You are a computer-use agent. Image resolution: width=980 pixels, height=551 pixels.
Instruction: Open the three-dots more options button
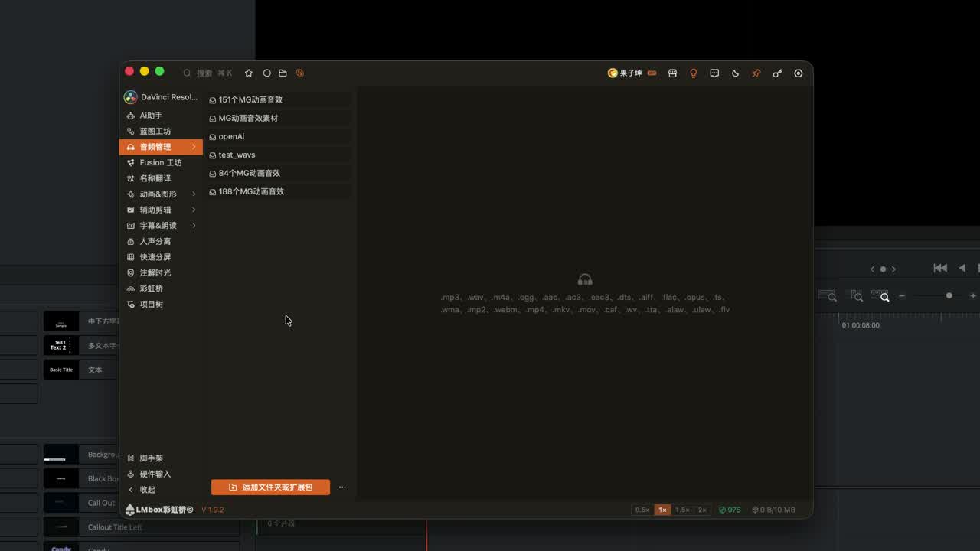tap(342, 487)
